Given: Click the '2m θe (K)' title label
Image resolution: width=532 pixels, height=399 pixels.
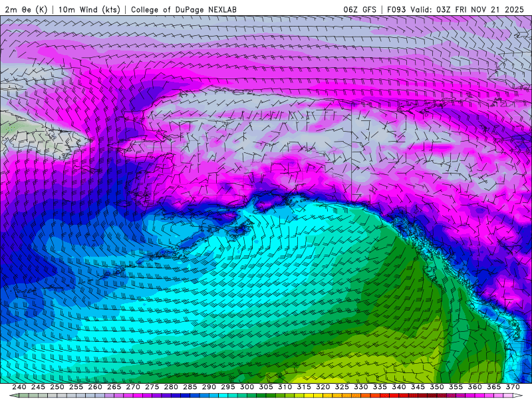Looking at the screenshot, I should pos(26,9).
